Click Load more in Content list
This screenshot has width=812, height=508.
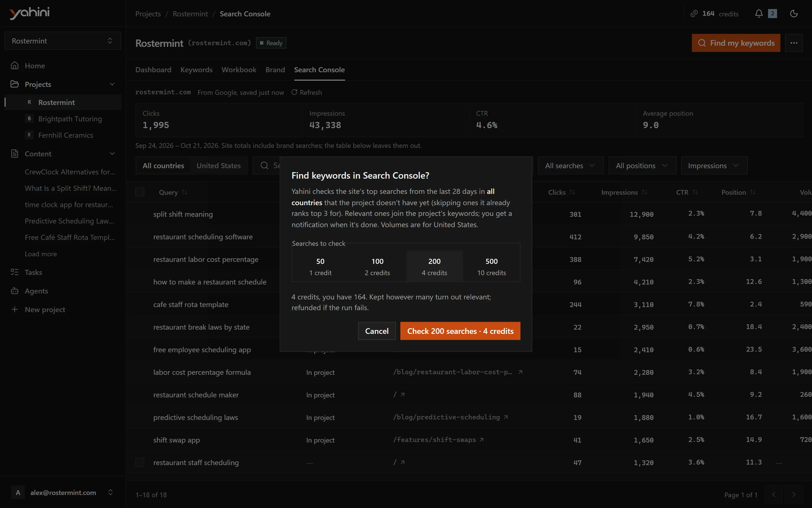tap(41, 254)
